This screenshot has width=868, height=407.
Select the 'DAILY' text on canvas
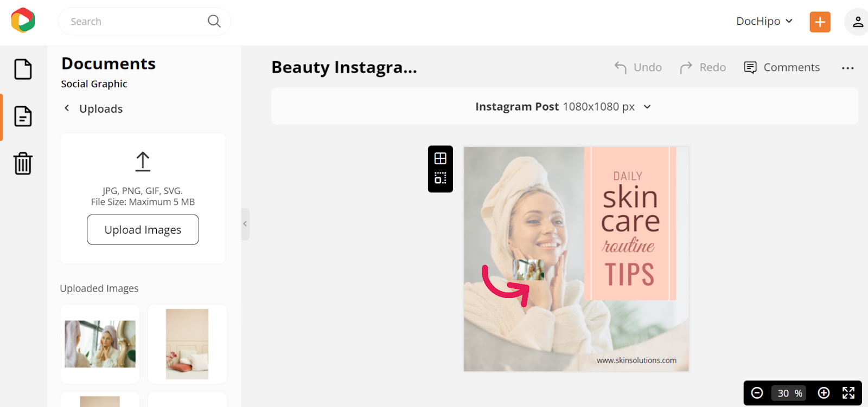628,176
